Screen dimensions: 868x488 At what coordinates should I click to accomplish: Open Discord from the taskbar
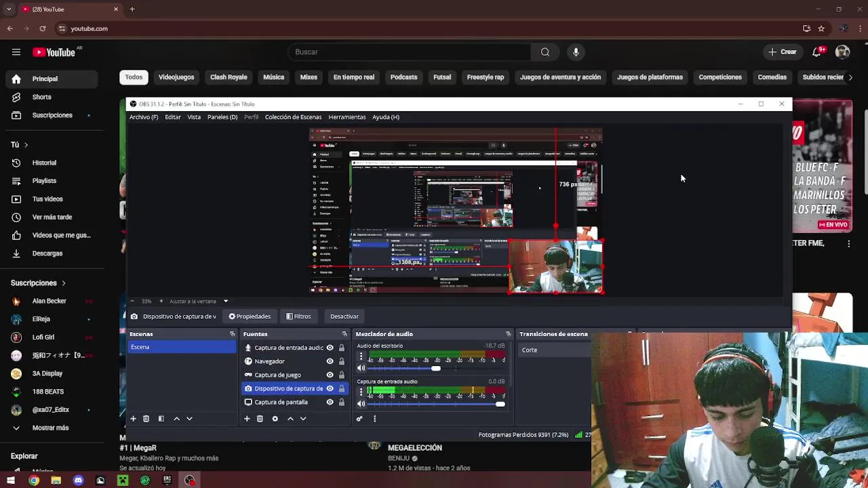click(x=78, y=481)
